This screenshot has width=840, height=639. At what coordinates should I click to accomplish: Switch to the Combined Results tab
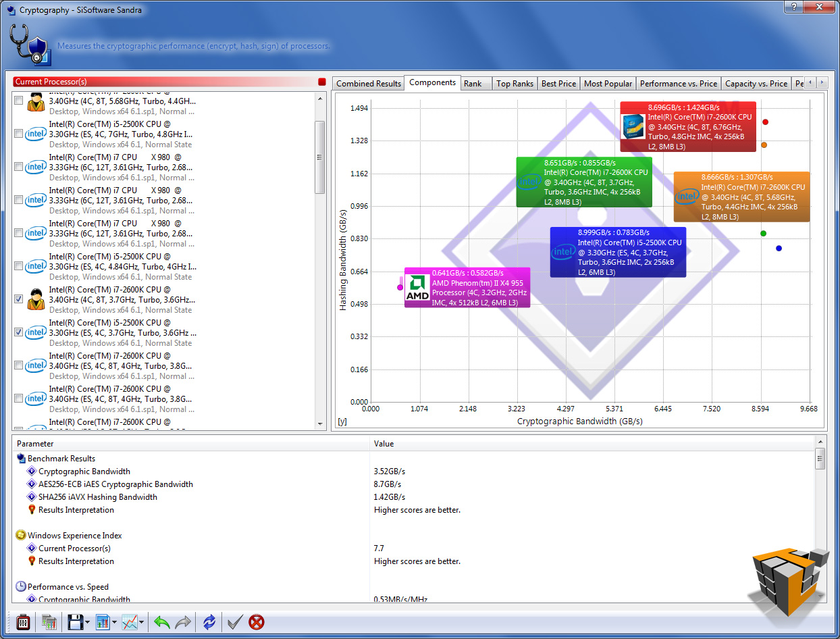[x=369, y=84]
